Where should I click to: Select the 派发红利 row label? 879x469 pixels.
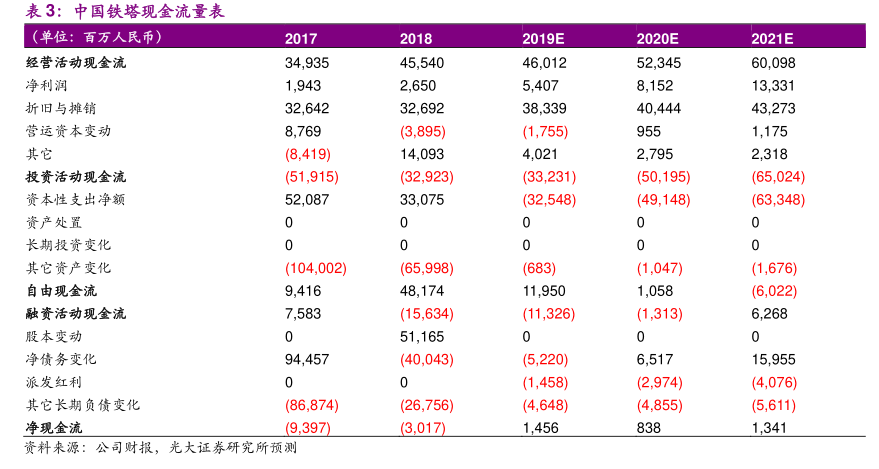click(54, 382)
